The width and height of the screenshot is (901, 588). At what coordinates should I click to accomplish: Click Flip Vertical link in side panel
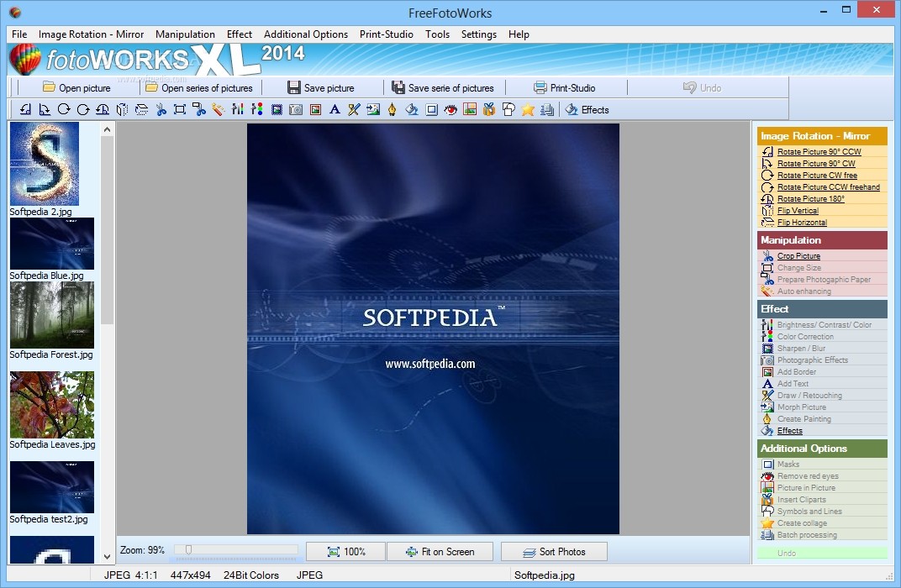(798, 211)
